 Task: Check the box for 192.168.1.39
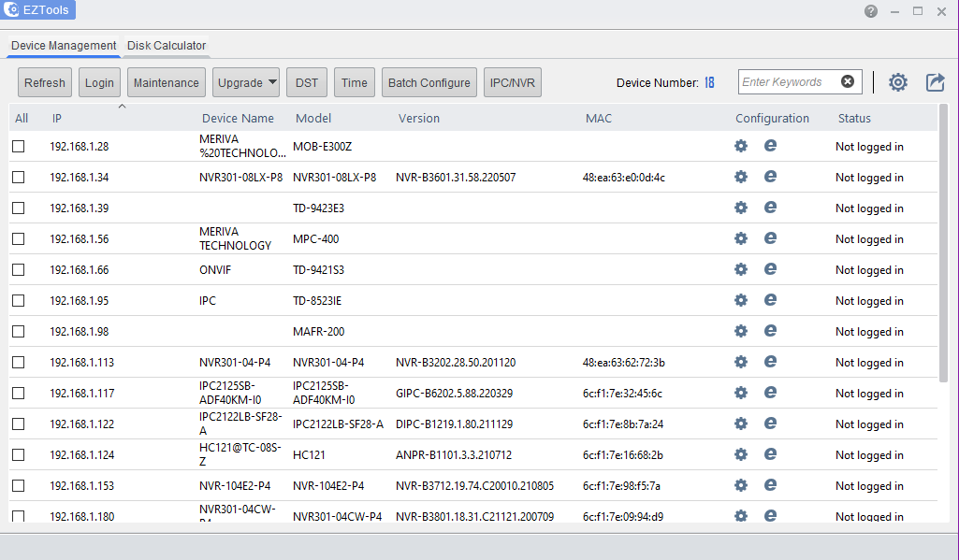click(19, 208)
